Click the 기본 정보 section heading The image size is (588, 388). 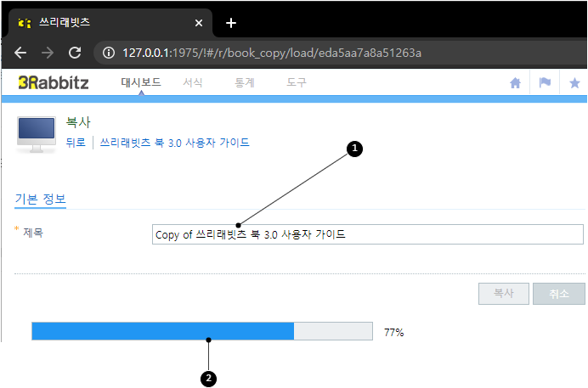tap(41, 199)
